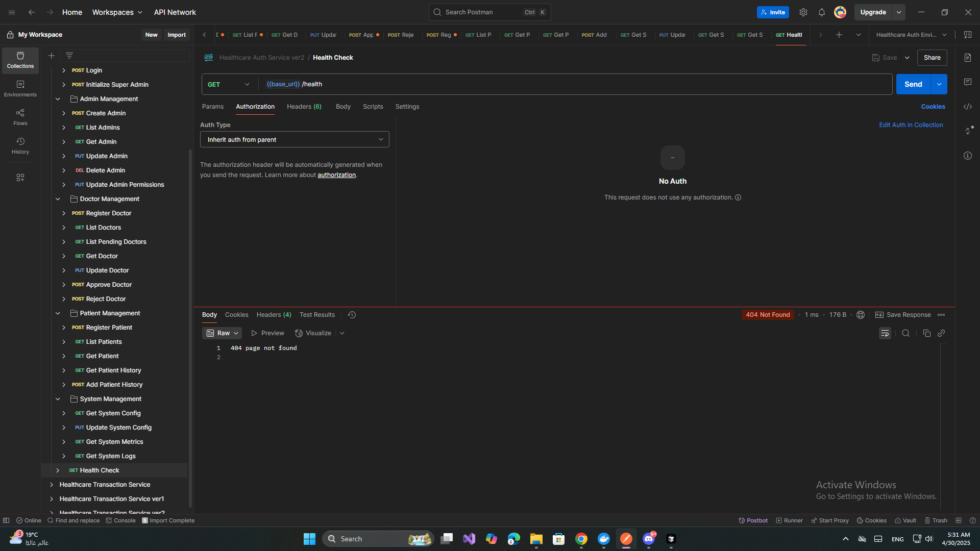Open the Auth Type dropdown
The width and height of the screenshot is (980, 551).
point(295,139)
